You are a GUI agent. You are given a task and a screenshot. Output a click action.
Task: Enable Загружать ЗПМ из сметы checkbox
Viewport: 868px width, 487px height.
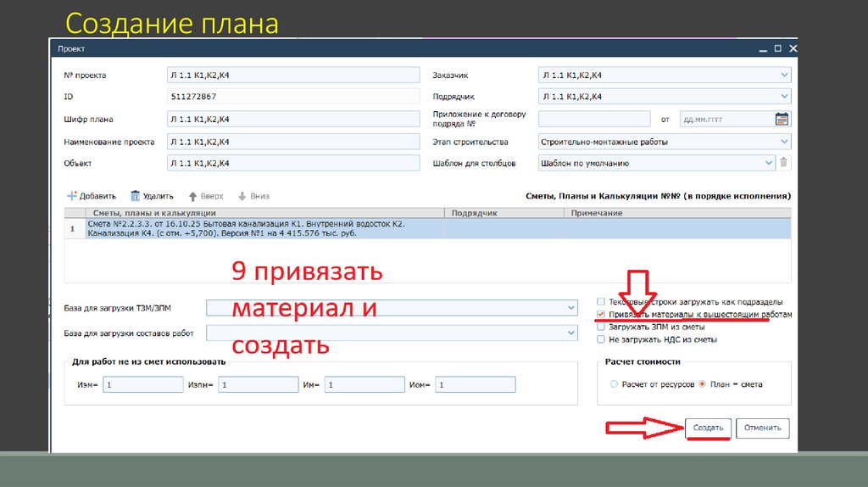[x=601, y=327]
